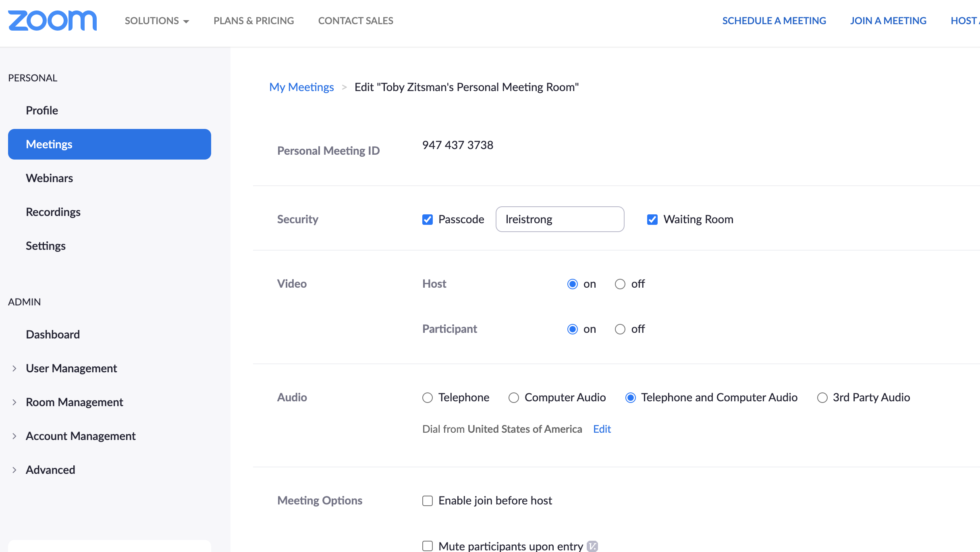Click the My Meetings breadcrumb link

point(301,87)
